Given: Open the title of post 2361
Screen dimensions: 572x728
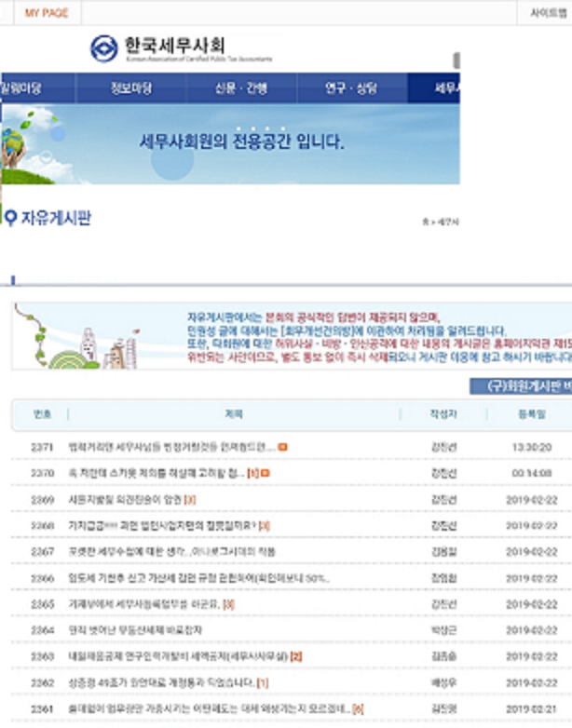Looking at the screenshot, I should (x=209, y=709).
